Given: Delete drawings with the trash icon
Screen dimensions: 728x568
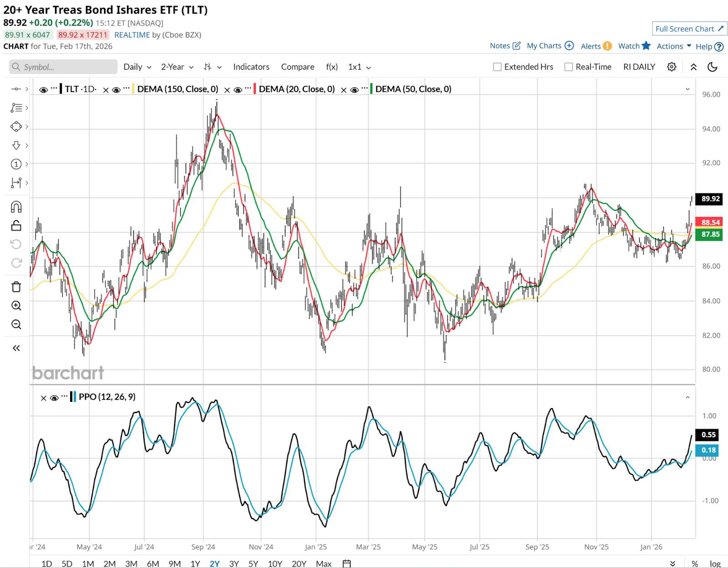Looking at the screenshot, I should coord(16,287).
